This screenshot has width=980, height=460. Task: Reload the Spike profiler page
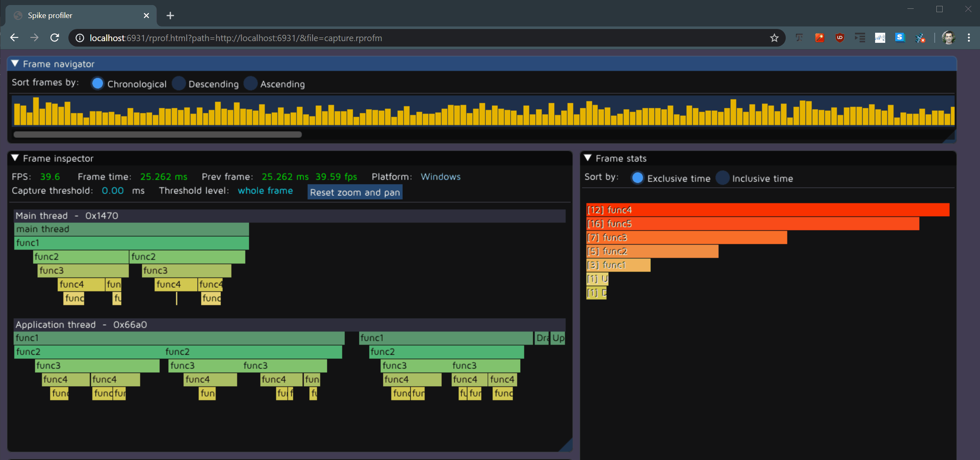point(55,38)
